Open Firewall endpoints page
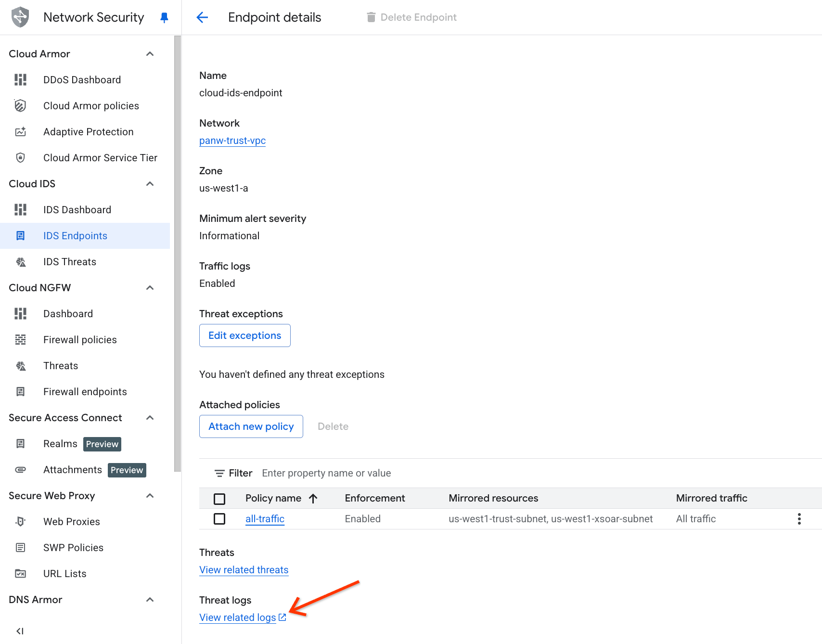Image resolution: width=822 pixels, height=644 pixels. point(85,392)
